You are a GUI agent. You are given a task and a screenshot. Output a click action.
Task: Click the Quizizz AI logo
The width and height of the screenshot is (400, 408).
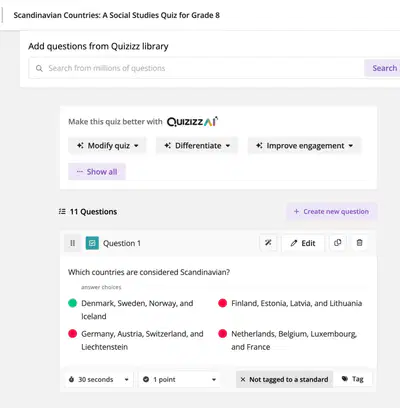pyautogui.click(x=192, y=122)
